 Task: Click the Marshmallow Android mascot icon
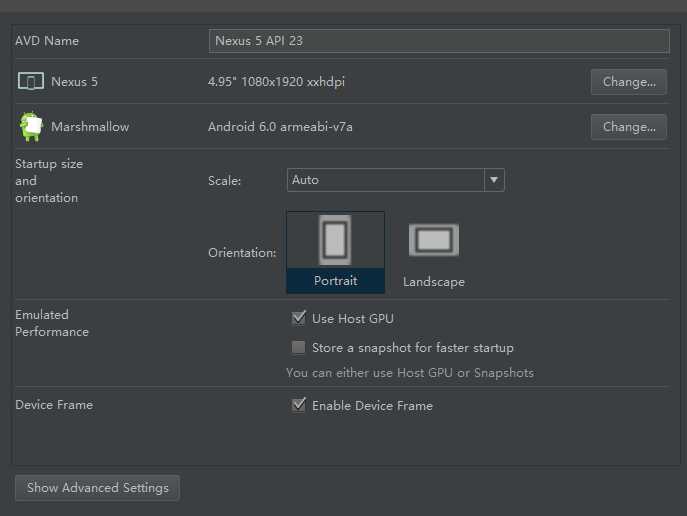pyautogui.click(x=31, y=127)
